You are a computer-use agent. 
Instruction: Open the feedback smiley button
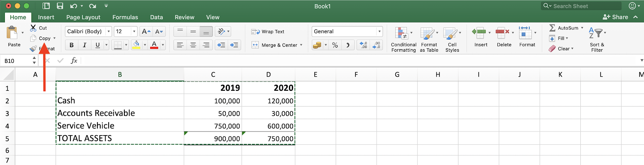pos(632,6)
